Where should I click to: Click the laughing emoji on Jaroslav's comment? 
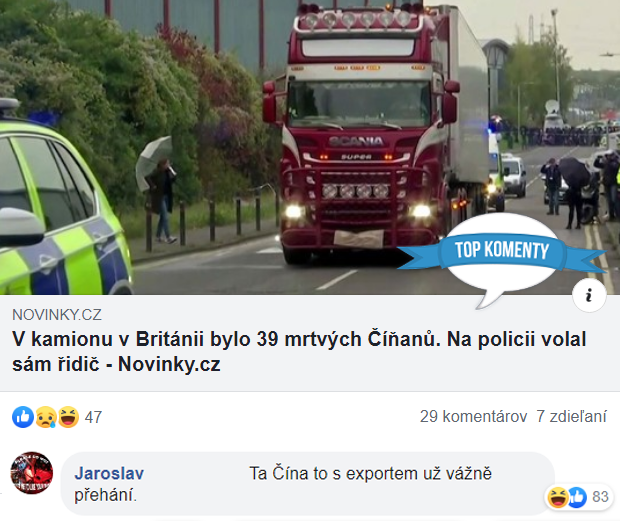pos(558,497)
